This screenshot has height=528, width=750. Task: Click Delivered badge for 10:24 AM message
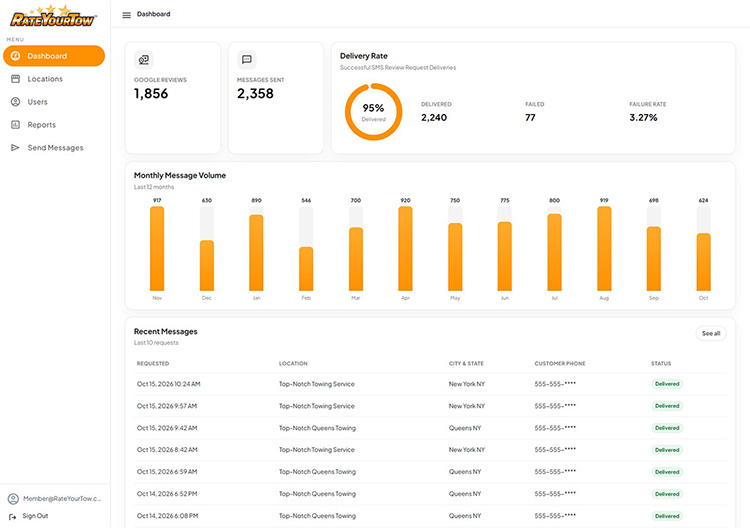pyautogui.click(x=667, y=384)
